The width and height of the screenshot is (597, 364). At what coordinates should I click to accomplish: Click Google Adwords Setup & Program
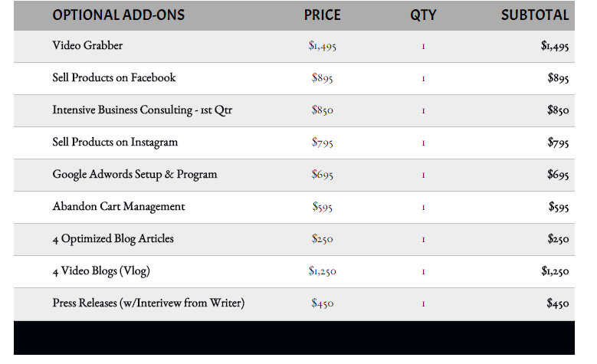click(x=135, y=174)
